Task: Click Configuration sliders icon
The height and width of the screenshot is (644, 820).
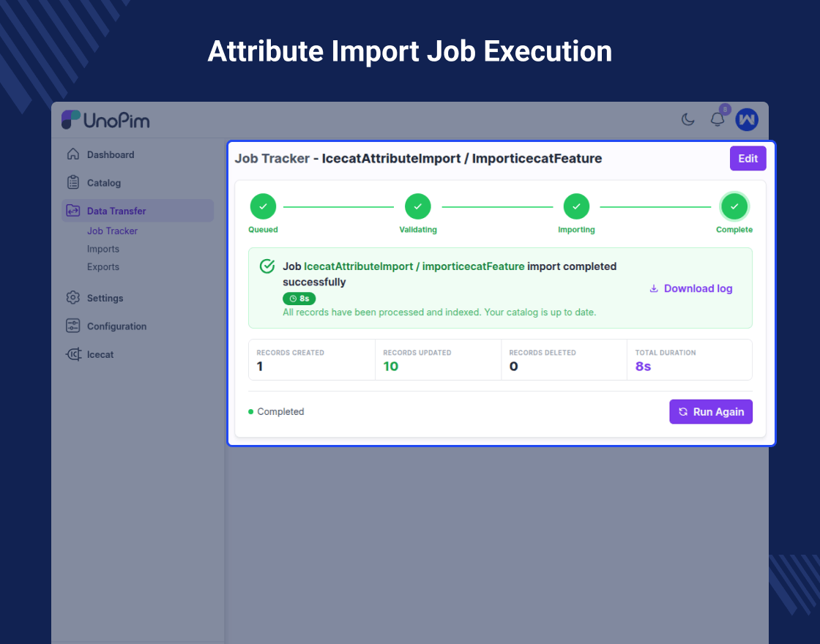Action: click(x=73, y=326)
